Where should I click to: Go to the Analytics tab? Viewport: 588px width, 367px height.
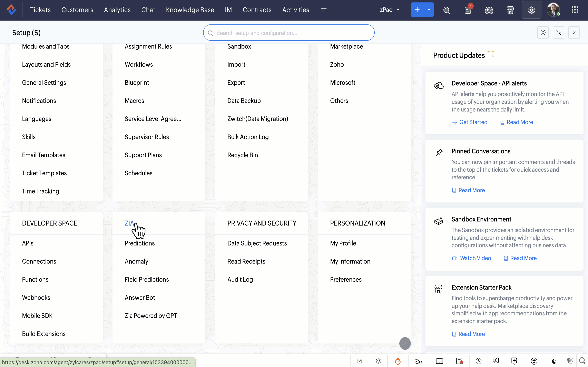[117, 10]
